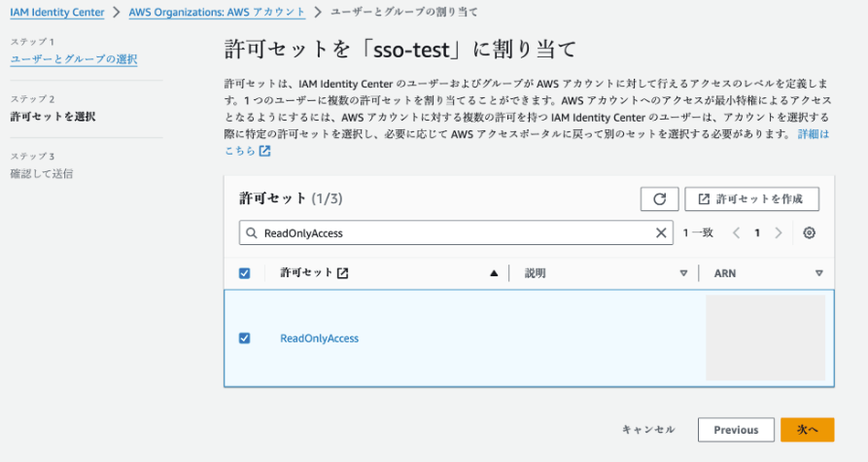This screenshot has width=868, height=462.
Task: Click the magnifier search icon
Action: click(x=252, y=233)
